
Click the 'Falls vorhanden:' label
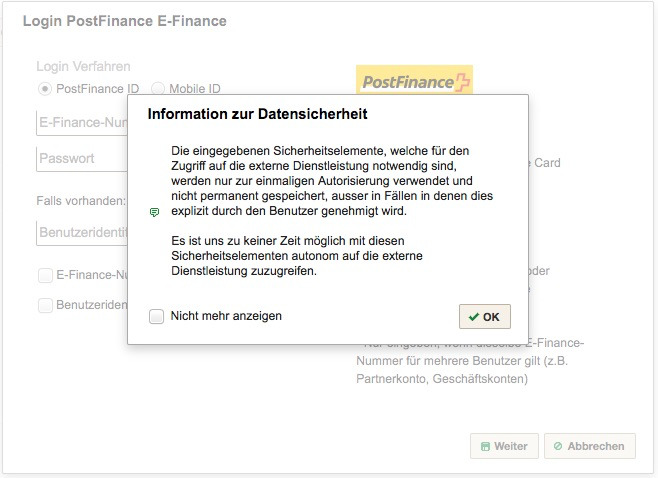(x=81, y=201)
